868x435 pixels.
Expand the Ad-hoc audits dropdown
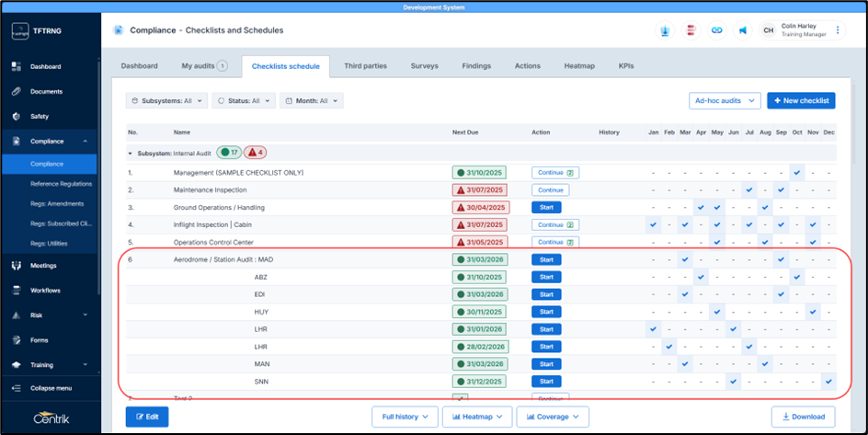[x=725, y=100]
